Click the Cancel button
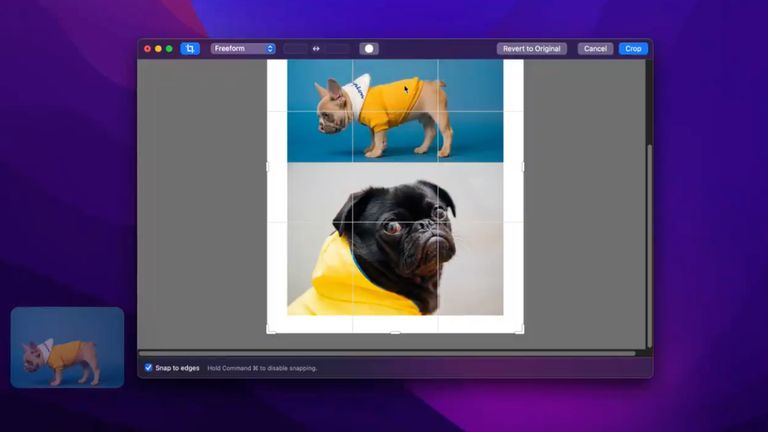 pyautogui.click(x=595, y=48)
